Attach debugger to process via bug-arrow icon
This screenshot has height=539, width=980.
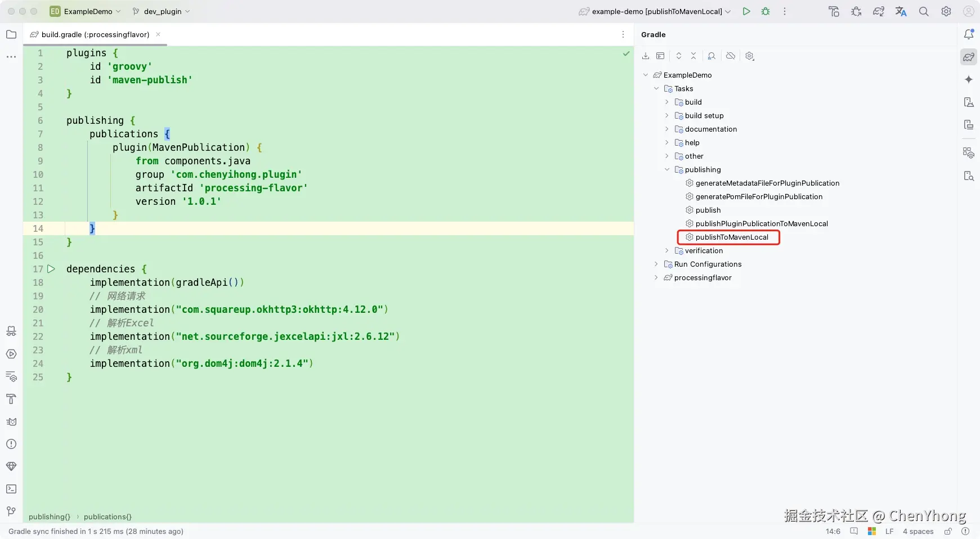coord(856,11)
